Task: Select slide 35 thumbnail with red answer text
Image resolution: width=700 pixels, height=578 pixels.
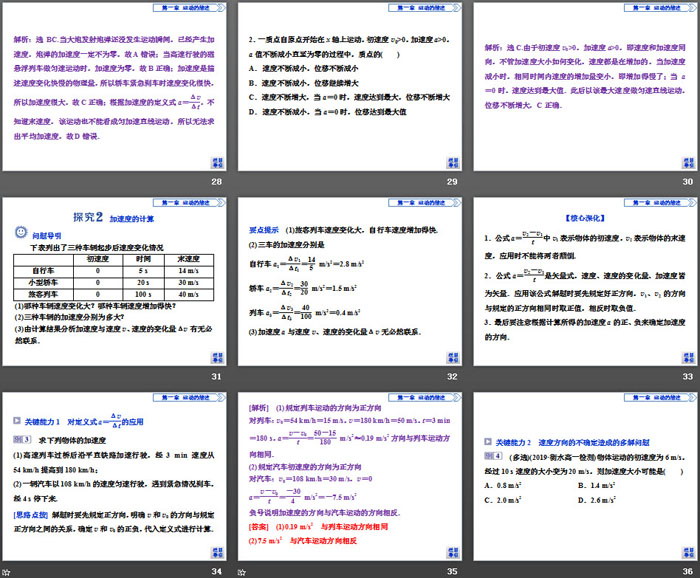Action: (x=350, y=476)
